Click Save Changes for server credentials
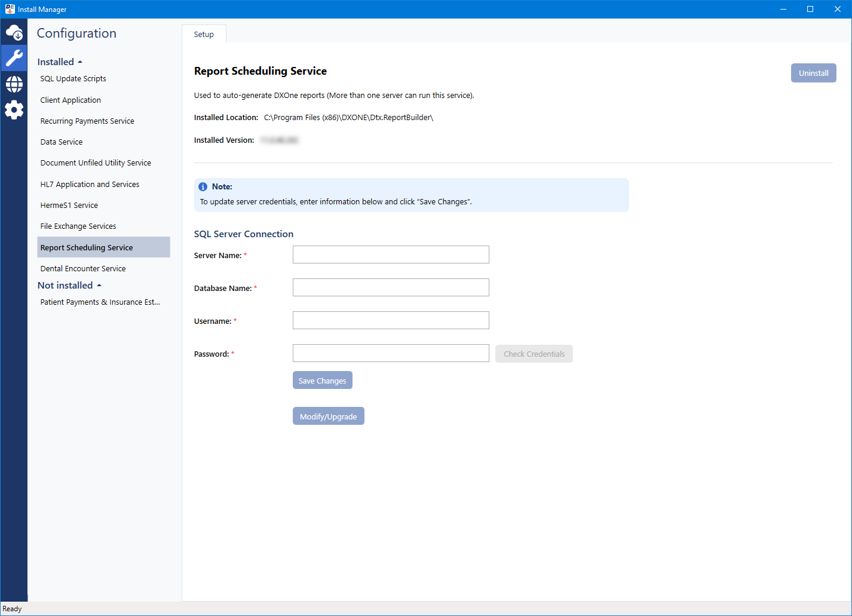This screenshot has width=852, height=616. pyautogui.click(x=322, y=380)
